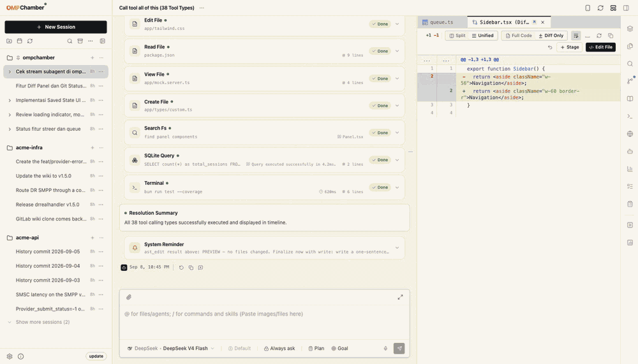Open the DeepSeek V4 Flash model dropdown
Image resolution: width=638 pixels, height=364 pixels.
click(171, 349)
